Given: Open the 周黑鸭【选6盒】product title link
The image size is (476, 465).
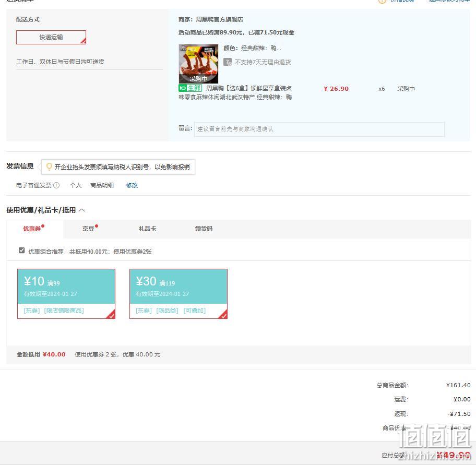Looking at the screenshot, I should point(235,92).
